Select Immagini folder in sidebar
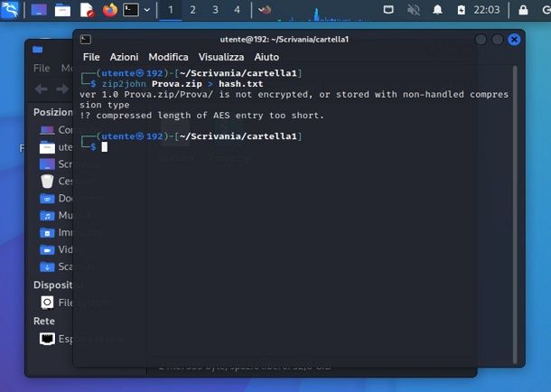551x392 pixels. [55, 232]
